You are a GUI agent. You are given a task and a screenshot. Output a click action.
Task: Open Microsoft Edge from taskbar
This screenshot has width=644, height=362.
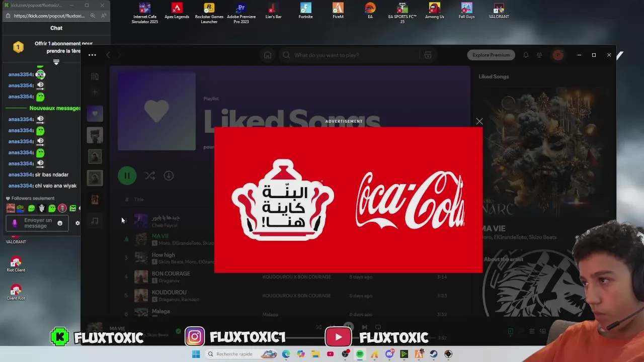click(286, 354)
